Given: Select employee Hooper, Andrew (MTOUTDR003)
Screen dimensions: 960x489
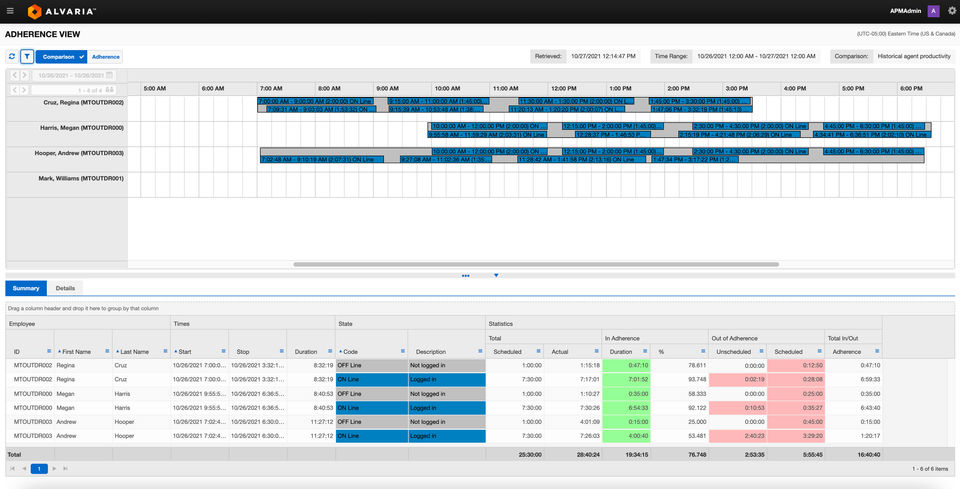Looking at the screenshot, I should [79, 153].
